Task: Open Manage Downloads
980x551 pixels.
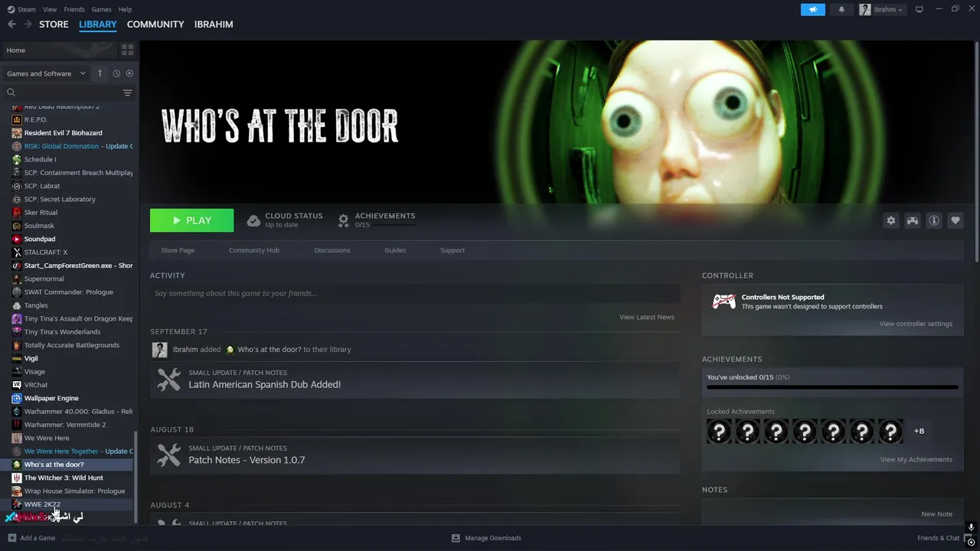Action: 486,538
